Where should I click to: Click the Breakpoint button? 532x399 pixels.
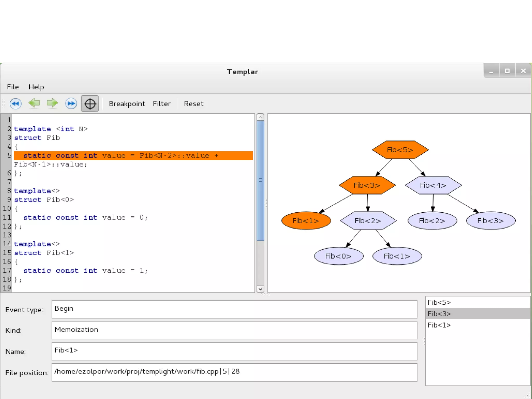tap(127, 104)
